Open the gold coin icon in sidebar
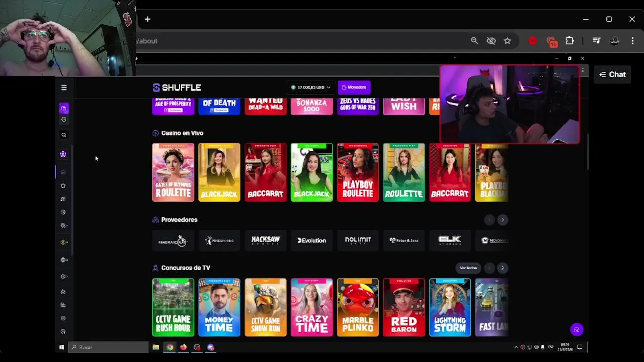Screen dimensions: 644x362 (63, 242)
